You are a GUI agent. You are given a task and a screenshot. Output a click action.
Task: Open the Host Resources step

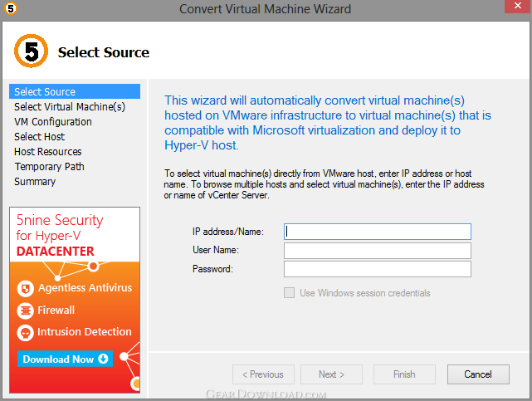tap(48, 152)
